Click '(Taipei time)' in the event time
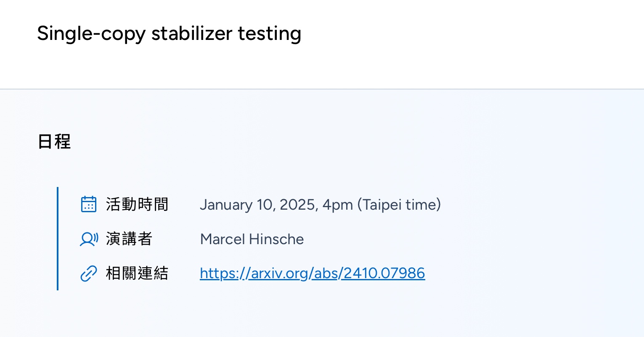Viewport: 644px width, 337px height. pos(399,205)
